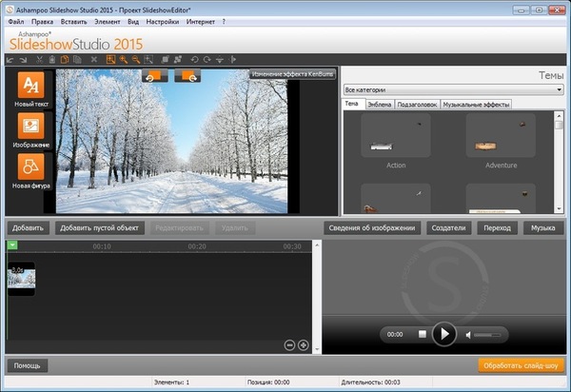Open the Элемент menu

click(x=108, y=22)
